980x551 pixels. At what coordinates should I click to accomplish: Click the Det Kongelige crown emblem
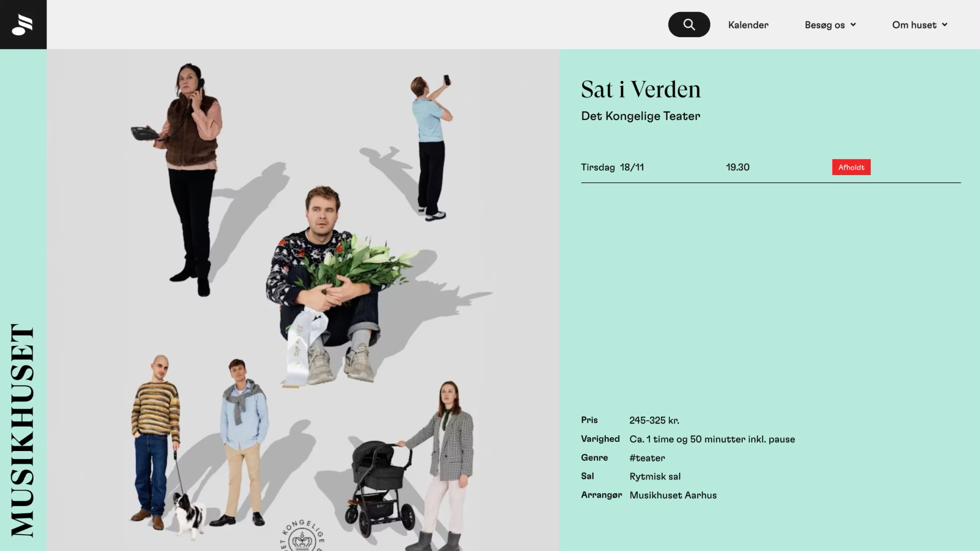(x=302, y=536)
